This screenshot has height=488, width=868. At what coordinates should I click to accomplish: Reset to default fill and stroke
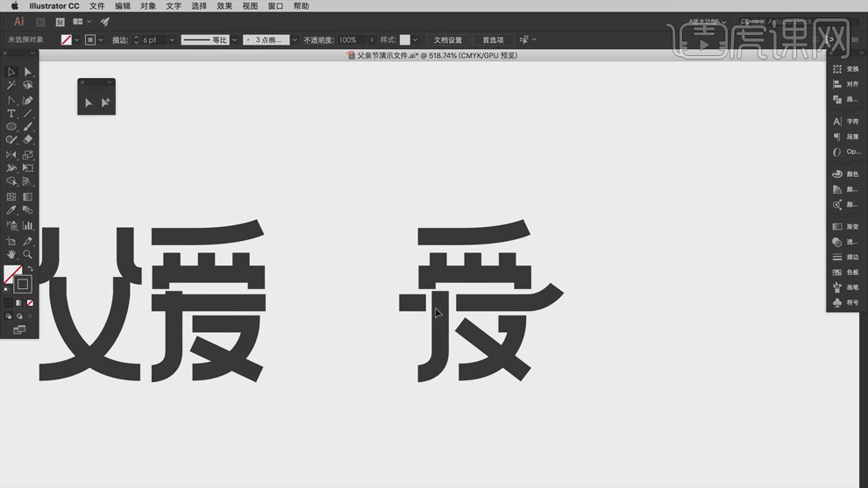[x=7, y=289]
